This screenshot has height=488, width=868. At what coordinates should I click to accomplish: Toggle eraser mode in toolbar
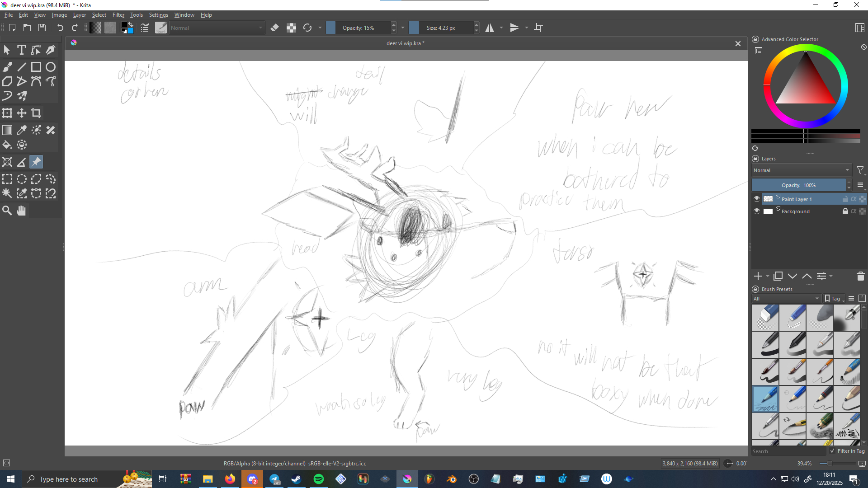(274, 28)
